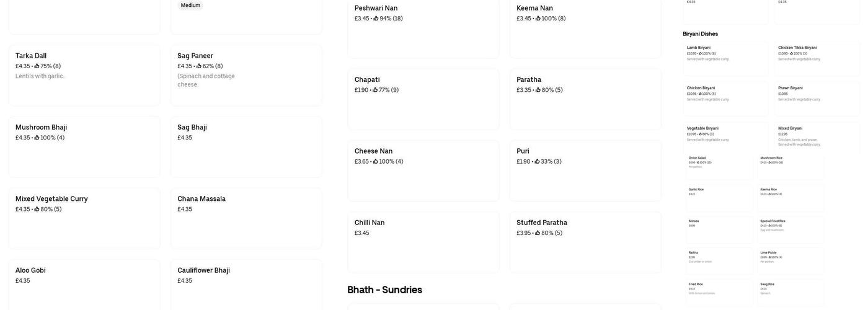
Task: Click Stuffed Paratha's thumbs-up rating icon
Action: tap(538, 233)
